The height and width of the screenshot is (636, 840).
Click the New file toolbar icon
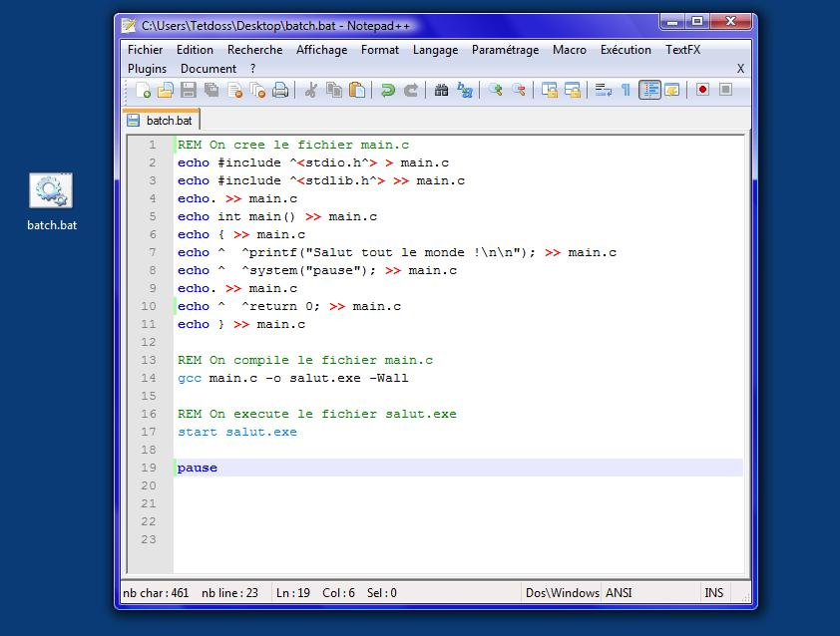(x=143, y=91)
